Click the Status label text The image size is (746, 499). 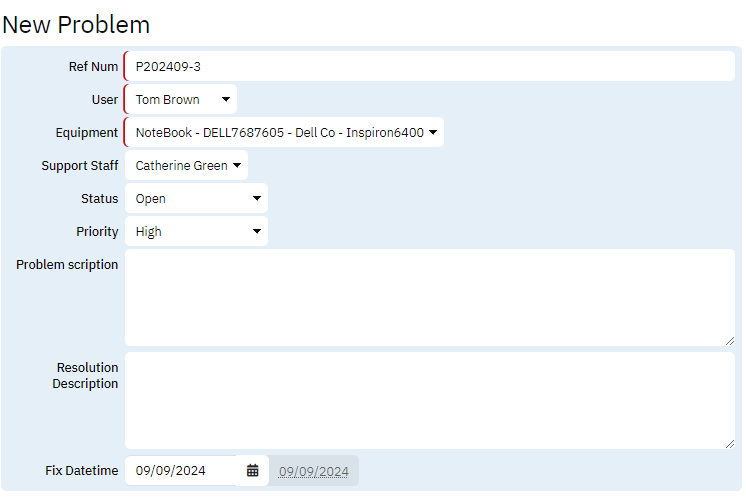click(99, 199)
